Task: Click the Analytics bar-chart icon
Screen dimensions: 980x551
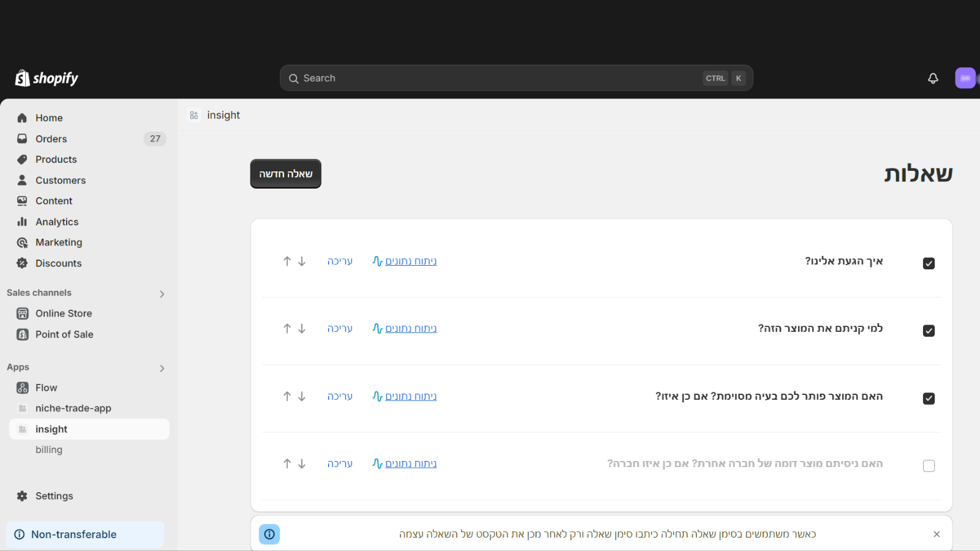Action: coord(22,222)
